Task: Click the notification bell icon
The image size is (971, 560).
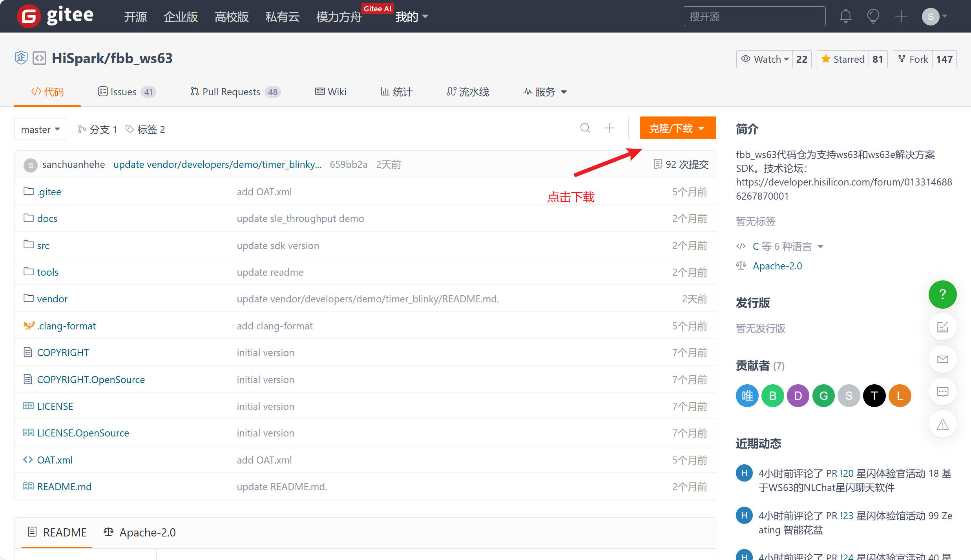Action: (845, 16)
